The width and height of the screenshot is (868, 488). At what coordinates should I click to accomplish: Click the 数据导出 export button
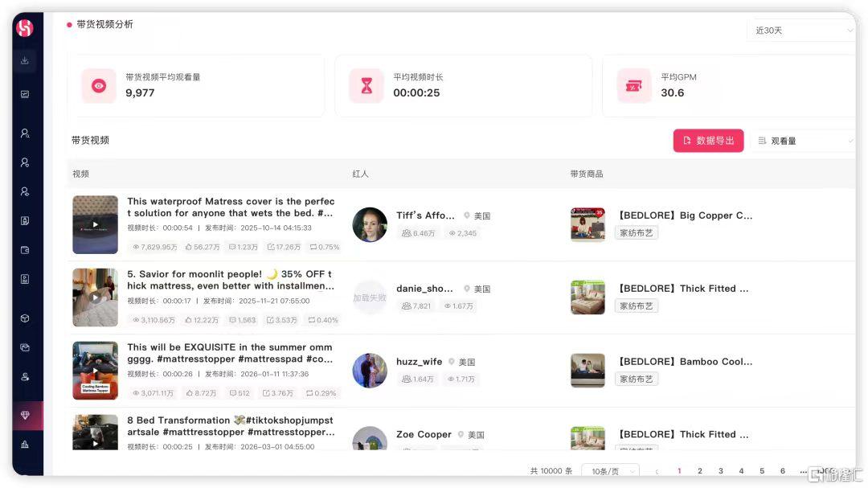[708, 141]
